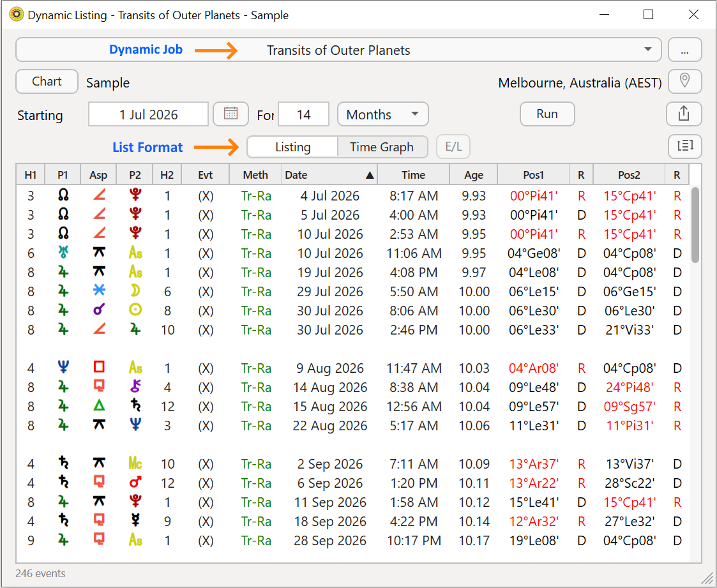The height and width of the screenshot is (588, 717).
Task: Click the Pos2 column header
Action: 629,175
